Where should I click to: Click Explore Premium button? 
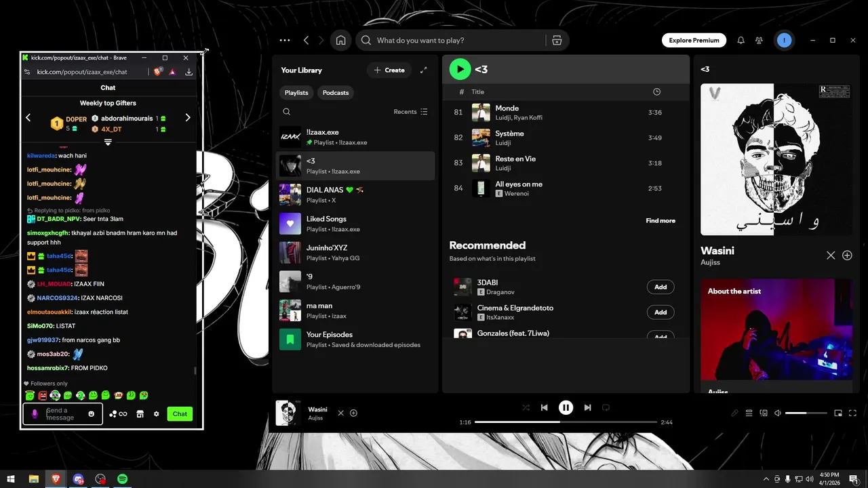pyautogui.click(x=694, y=41)
